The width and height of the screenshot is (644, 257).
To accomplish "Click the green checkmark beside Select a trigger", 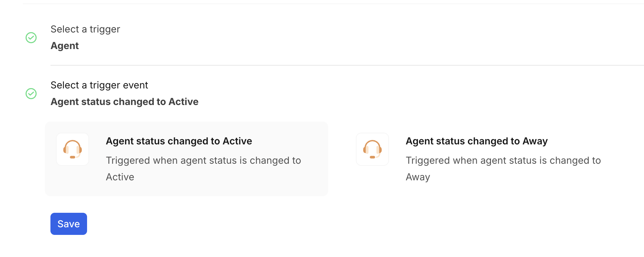I will 31,38.
